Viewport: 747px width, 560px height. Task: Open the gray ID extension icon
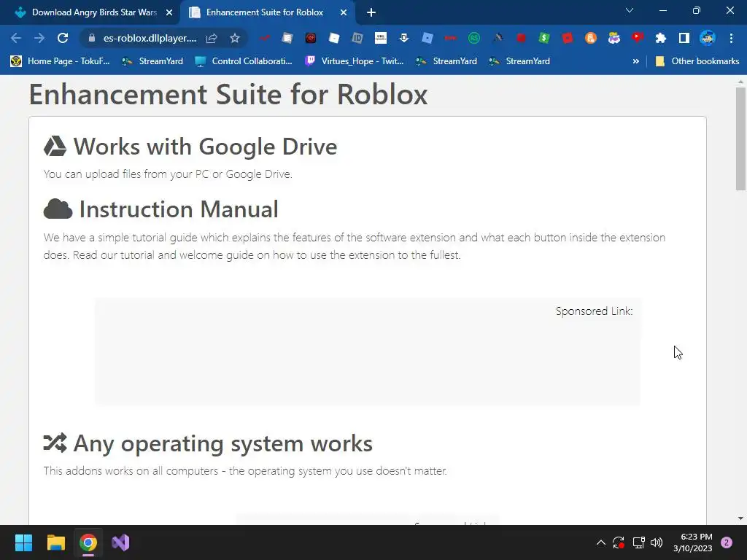(357, 38)
